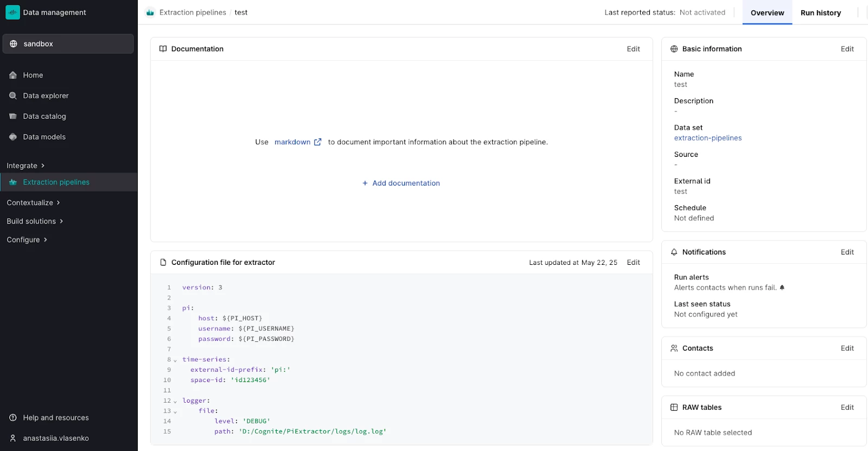Collapse the logger block at line 12
The image size is (868, 451).
(175, 402)
